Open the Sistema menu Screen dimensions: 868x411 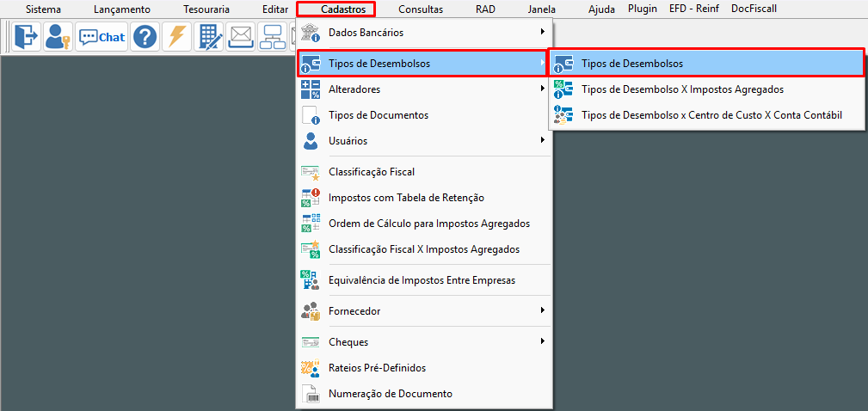(x=43, y=9)
